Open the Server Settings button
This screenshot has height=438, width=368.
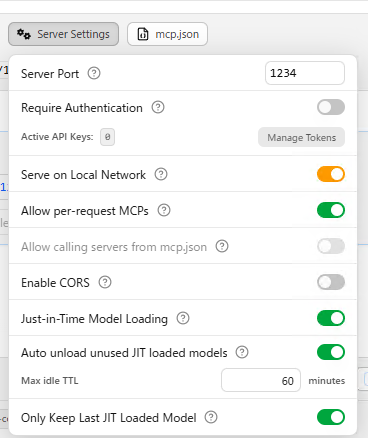[x=63, y=34]
